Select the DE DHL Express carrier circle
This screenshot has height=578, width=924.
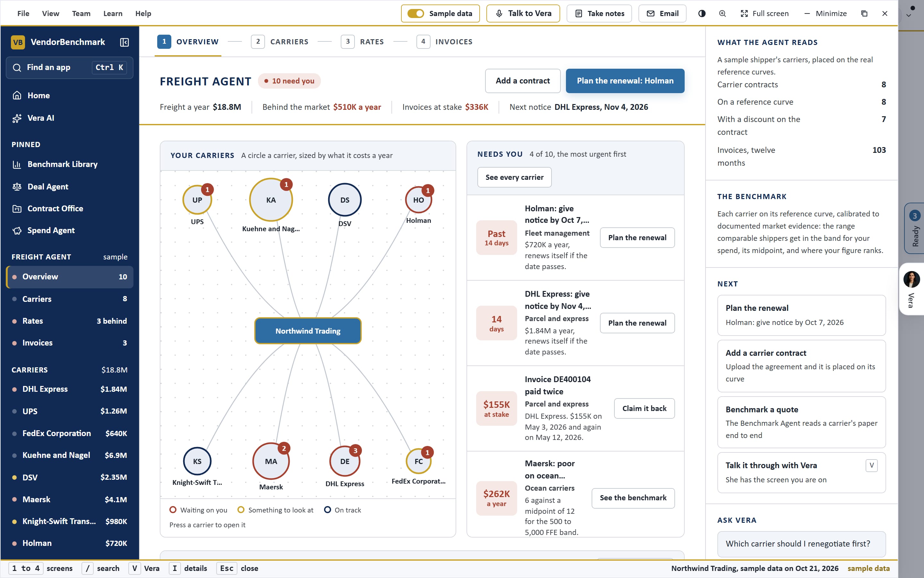[x=345, y=461]
